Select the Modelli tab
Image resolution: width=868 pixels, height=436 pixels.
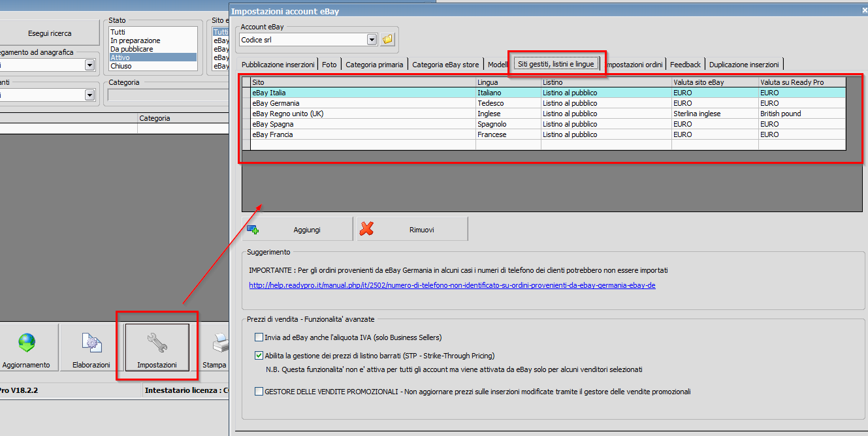498,65
